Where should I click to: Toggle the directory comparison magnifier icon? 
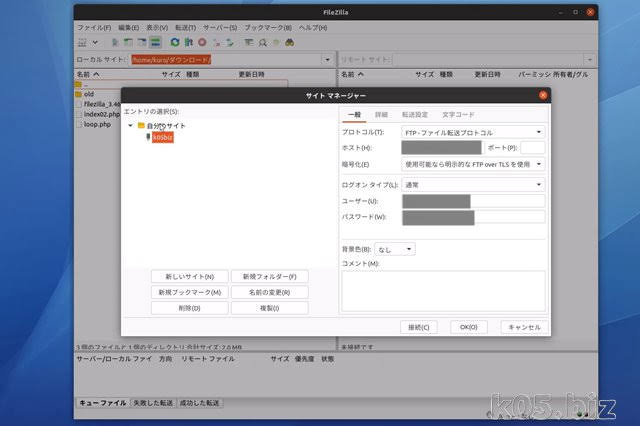point(263,42)
